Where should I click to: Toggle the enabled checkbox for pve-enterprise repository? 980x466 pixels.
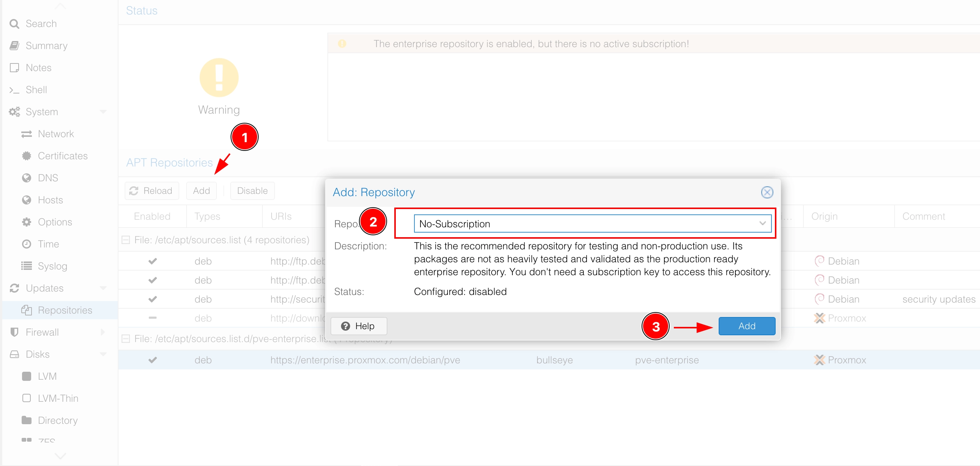click(152, 360)
